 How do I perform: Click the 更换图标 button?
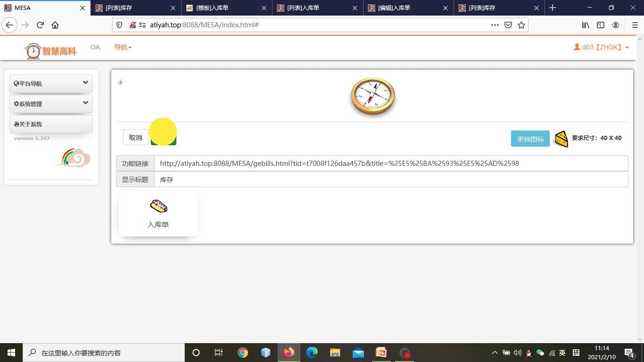[530, 139]
